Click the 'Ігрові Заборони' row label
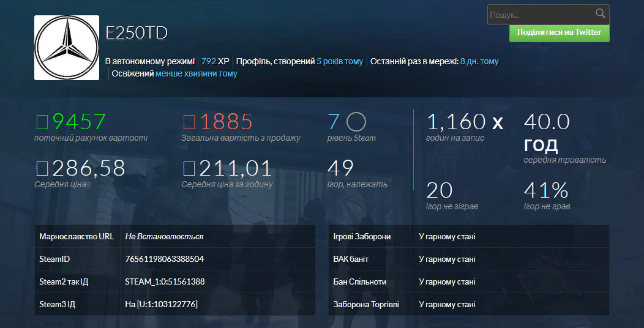Image resolution: width=644 pixels, height=328 pixels. click(362, 237)
